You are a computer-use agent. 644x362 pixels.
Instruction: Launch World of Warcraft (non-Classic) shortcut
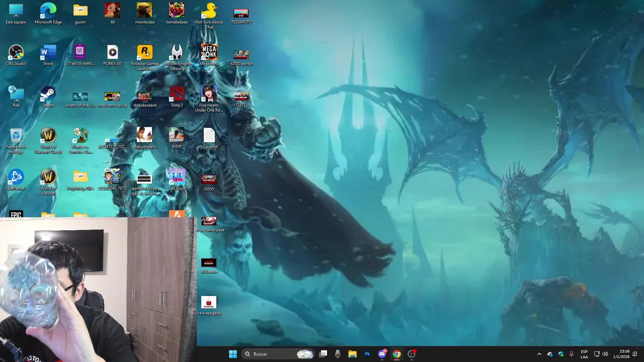coord(48,183)
